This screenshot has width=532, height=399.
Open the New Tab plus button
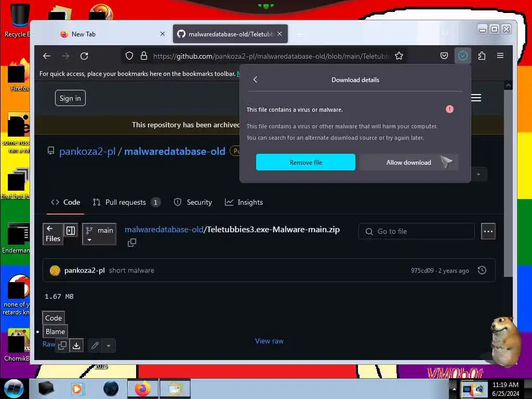(x=299, y=34)
